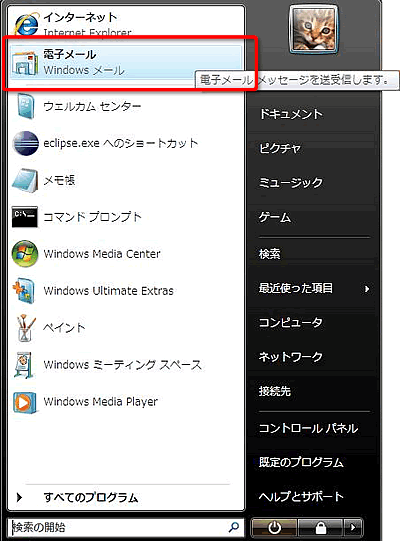400x541 pixels.
Task: Open the コマンド プロンプト icon
Action: click(25, 217)
